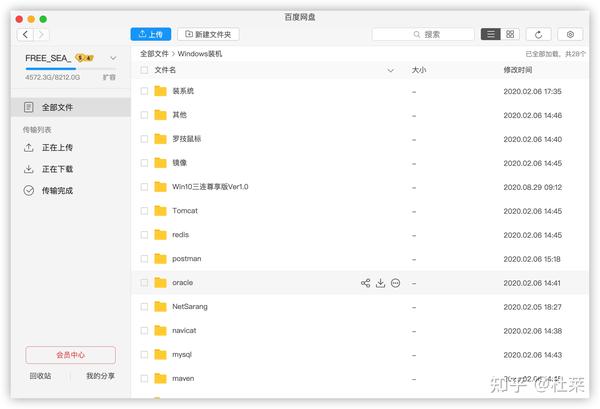600x409 pixels.
Task: Select the mysql folder name
Action: coord(182,355)
